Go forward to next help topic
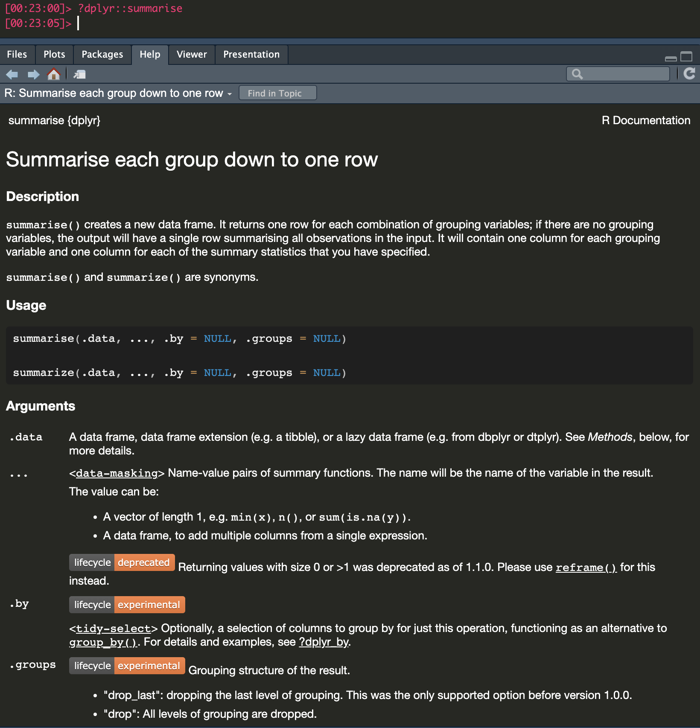This screenshot has width=700, height=728. point(33,75)
